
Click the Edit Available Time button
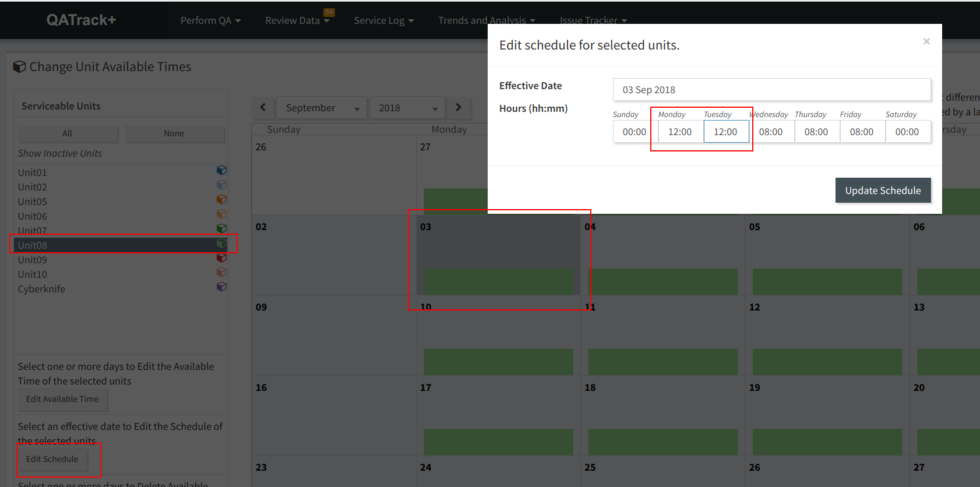[62, 399]
